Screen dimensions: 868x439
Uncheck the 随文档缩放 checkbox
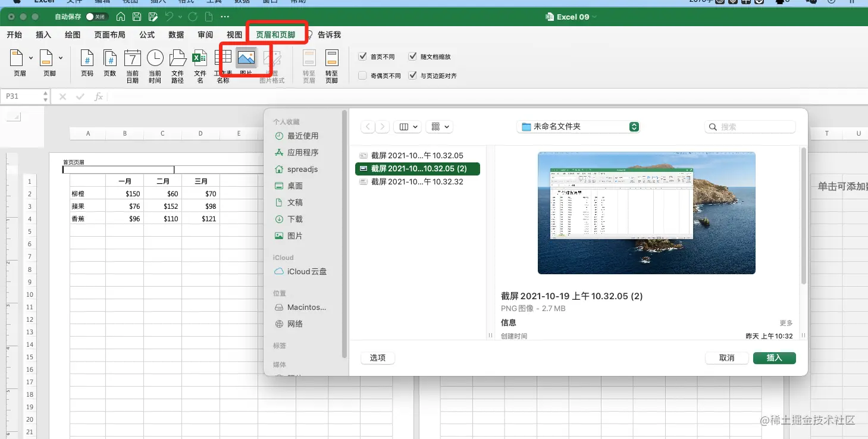point(413,57)
